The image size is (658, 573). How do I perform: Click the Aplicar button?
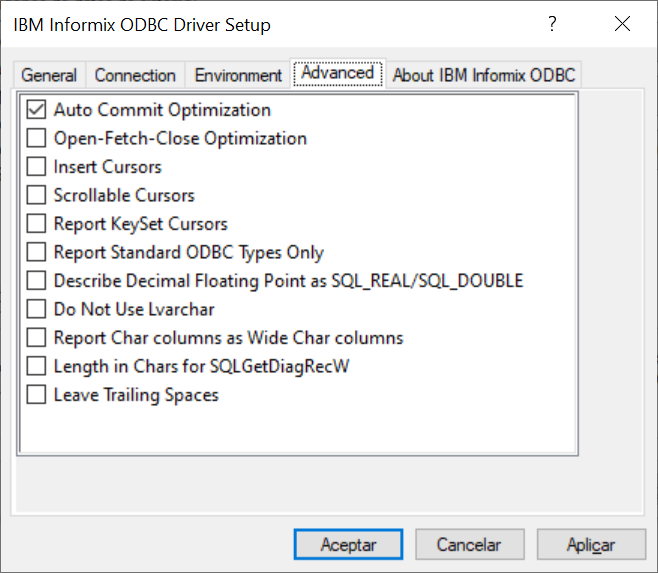pyautogui.click(x=591, y=544)
